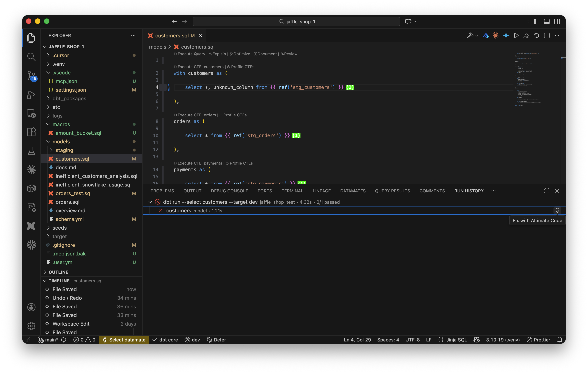Open Run and Debug view
The image size is (588, 373).
31,95
